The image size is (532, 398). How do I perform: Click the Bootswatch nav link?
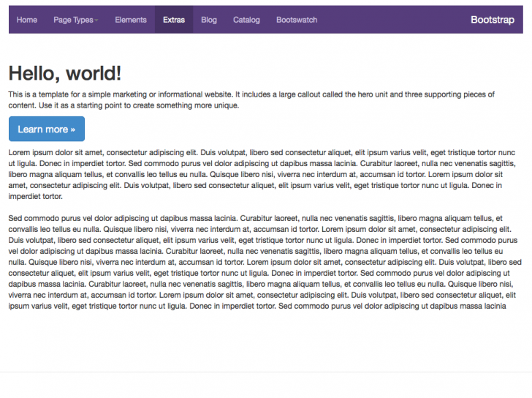(x=297, y=20)
